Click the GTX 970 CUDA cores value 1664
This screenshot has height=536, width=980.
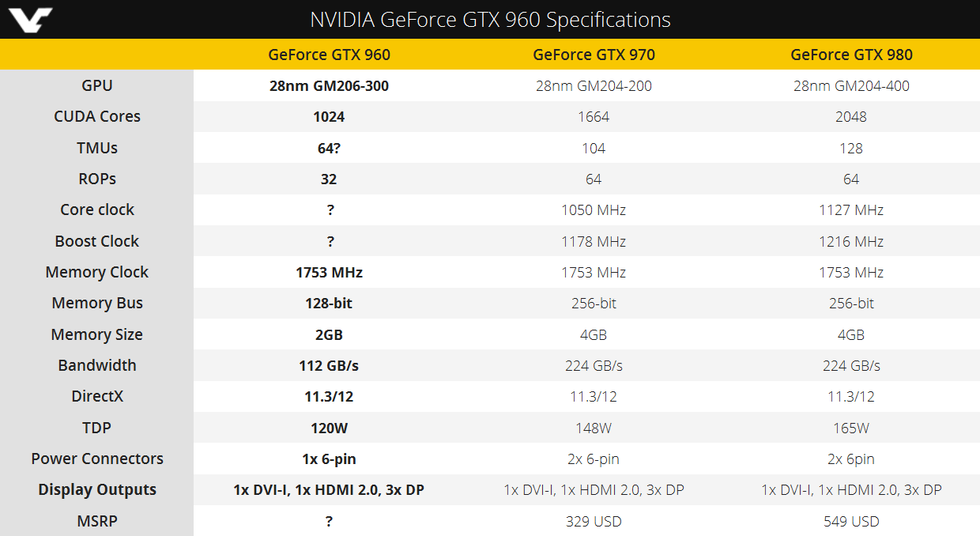(x=594, y=116)
